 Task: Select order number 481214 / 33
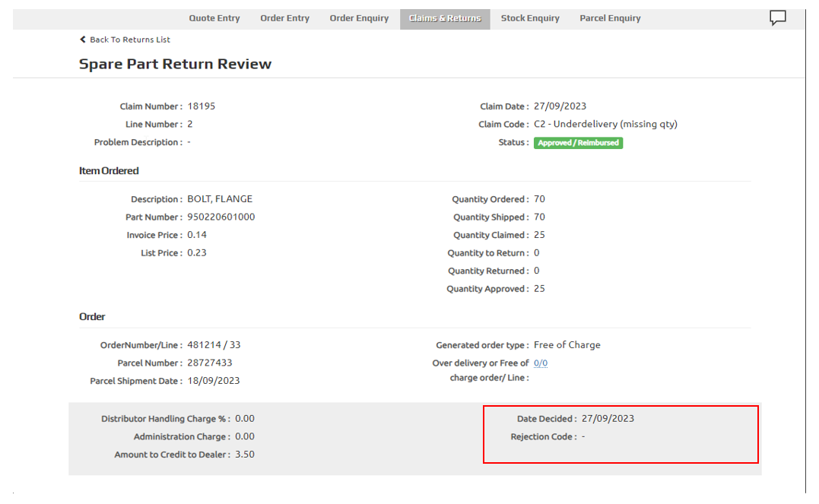pos(214,345)
